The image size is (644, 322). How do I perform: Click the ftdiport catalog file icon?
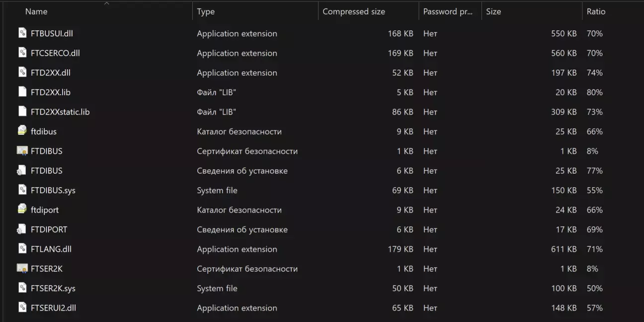point(22,210)
